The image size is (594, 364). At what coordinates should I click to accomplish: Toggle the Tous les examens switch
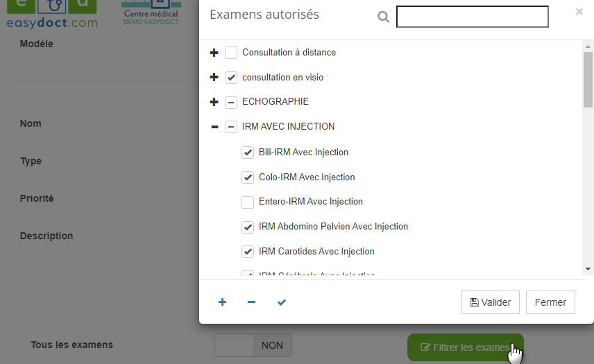pos(253,345)
